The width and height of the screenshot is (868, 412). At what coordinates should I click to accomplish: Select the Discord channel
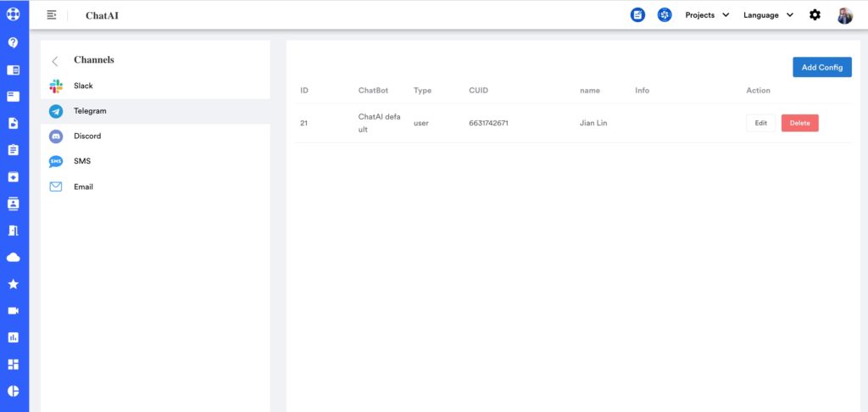point(155,136)
